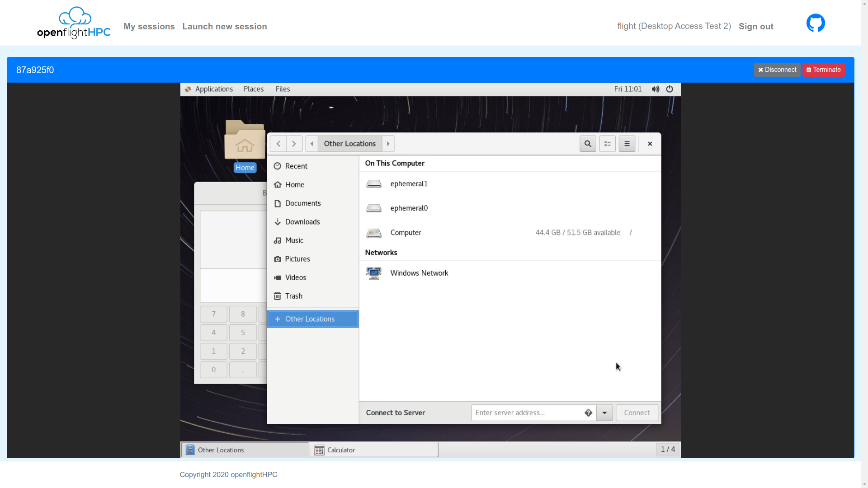868x488 pixels.
Task: Collapse the Other Locations breadcrumb left arrow
Action: point(311,144)
